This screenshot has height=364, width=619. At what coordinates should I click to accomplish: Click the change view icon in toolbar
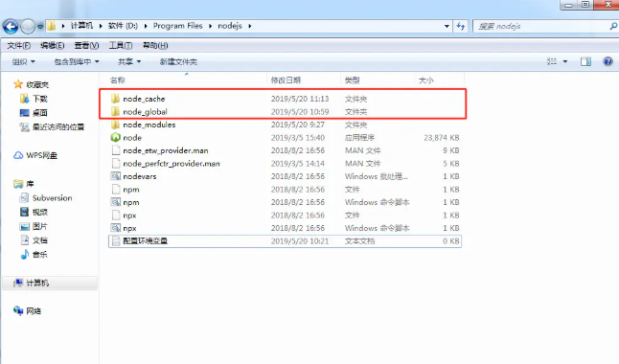click(552, 61)
